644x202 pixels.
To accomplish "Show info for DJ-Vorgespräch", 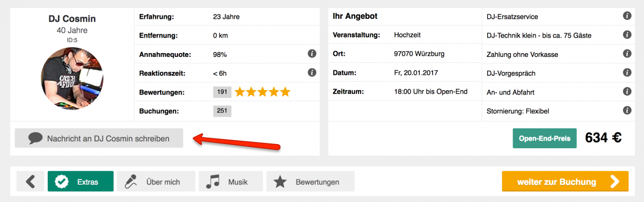I will 626,73.
